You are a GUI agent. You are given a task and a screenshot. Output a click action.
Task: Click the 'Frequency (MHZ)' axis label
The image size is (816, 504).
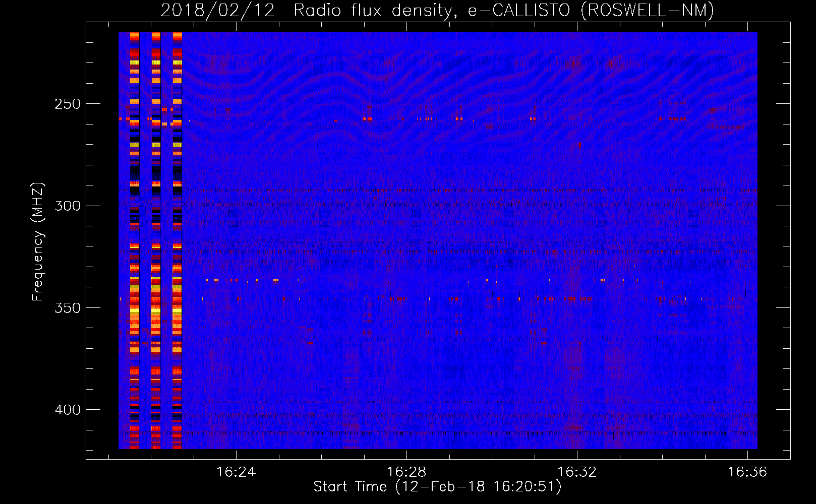tap(38, 242)
